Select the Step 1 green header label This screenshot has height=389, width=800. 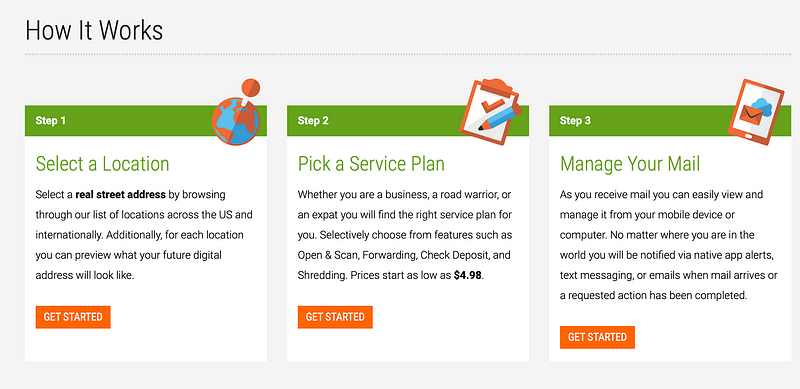click(51, 121)
